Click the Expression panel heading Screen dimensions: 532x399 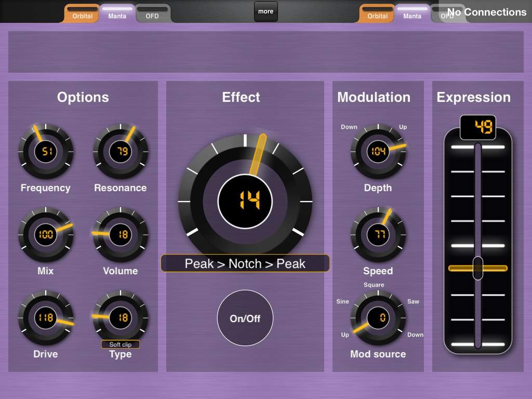pyautogui.click(x=474, y=97)
